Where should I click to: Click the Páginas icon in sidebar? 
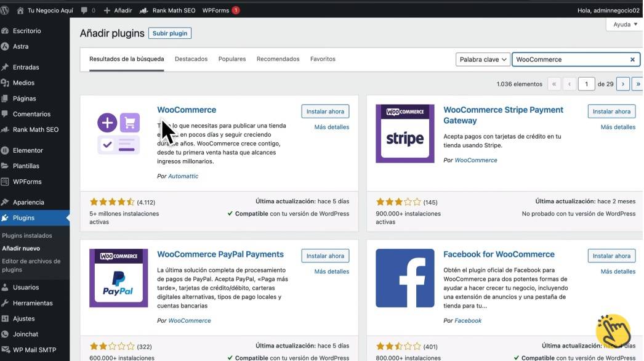coord(5,99)
